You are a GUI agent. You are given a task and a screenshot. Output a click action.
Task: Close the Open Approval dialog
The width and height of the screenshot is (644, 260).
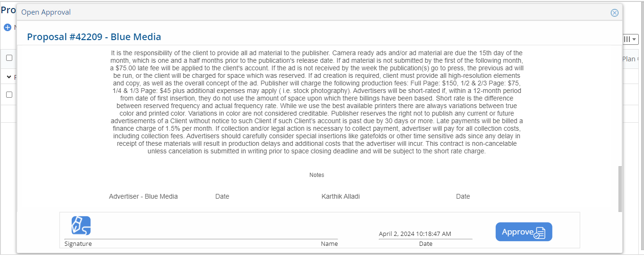[x=614, y=13]
